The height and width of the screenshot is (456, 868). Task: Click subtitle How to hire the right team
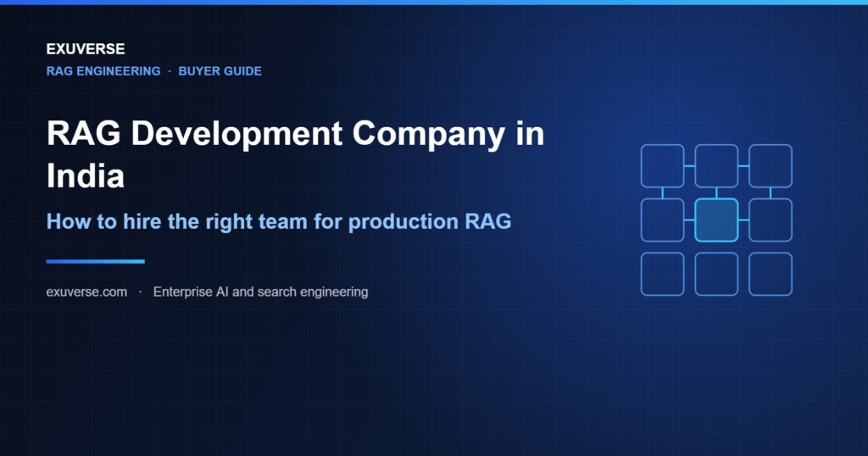[x=278, y=221]
